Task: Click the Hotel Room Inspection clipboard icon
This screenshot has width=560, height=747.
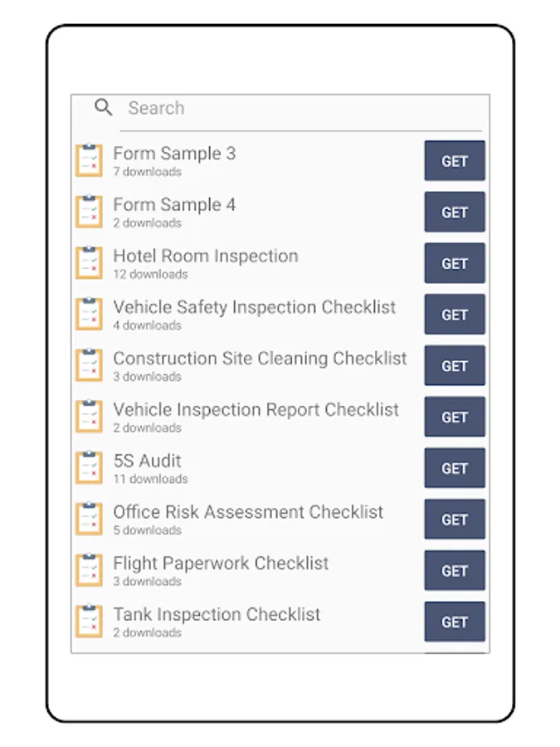Action: point(89,263)
